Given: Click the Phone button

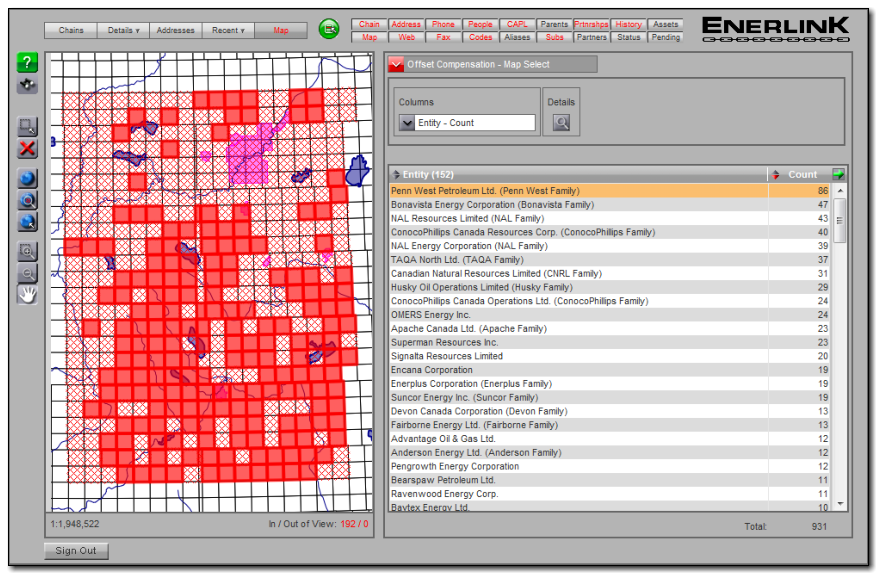Looking at the screenshot, I should (x=443, y=24).
